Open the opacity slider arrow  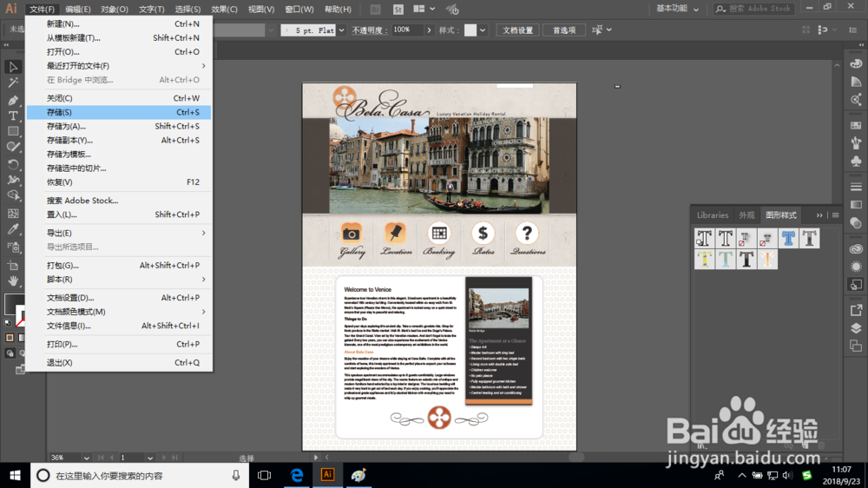tap(429, 30)
